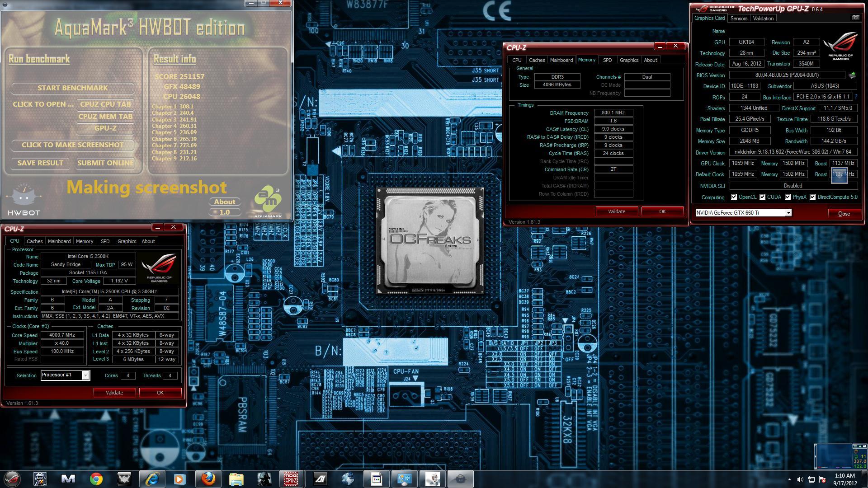The image size is (868, 488).
Task: Click the Core Speed 4000.7 MHz field
Action: [62, 335]
